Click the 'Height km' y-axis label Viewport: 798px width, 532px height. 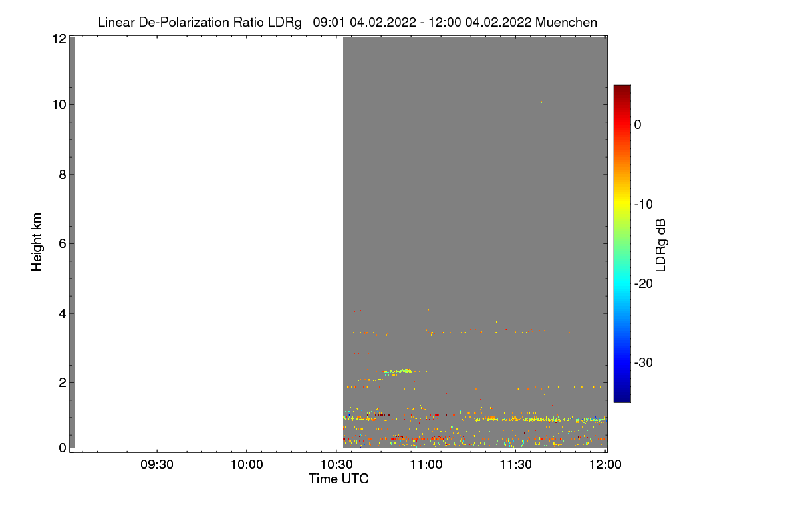tap(37, 242)
